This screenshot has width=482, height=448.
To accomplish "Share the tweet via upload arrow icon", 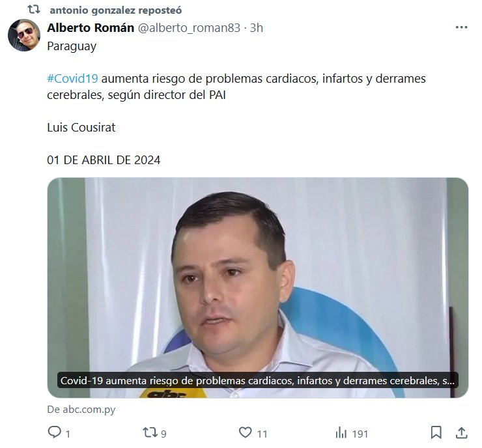I will pyautogui.click(x=461, y=432).
